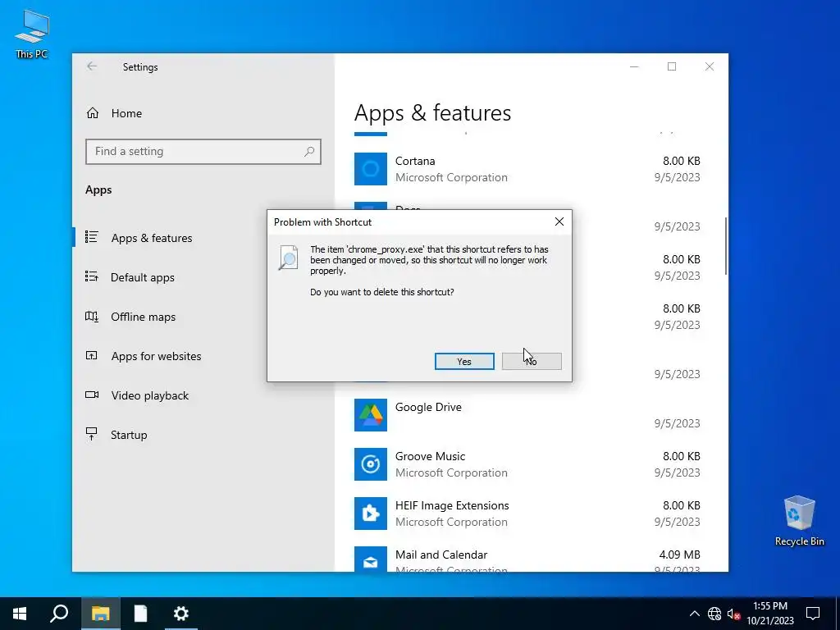Click the Apps for websites icon

(x=92, y=355)
